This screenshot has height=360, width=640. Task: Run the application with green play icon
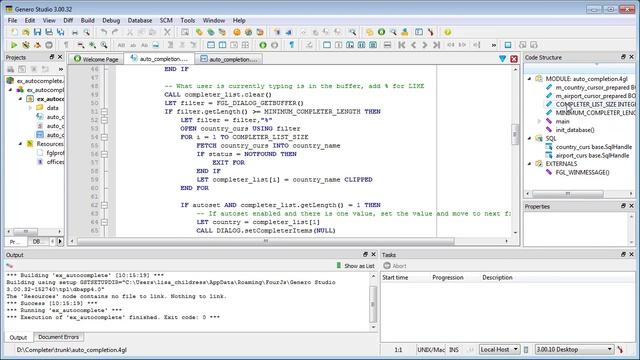click(x=14, y=45)
